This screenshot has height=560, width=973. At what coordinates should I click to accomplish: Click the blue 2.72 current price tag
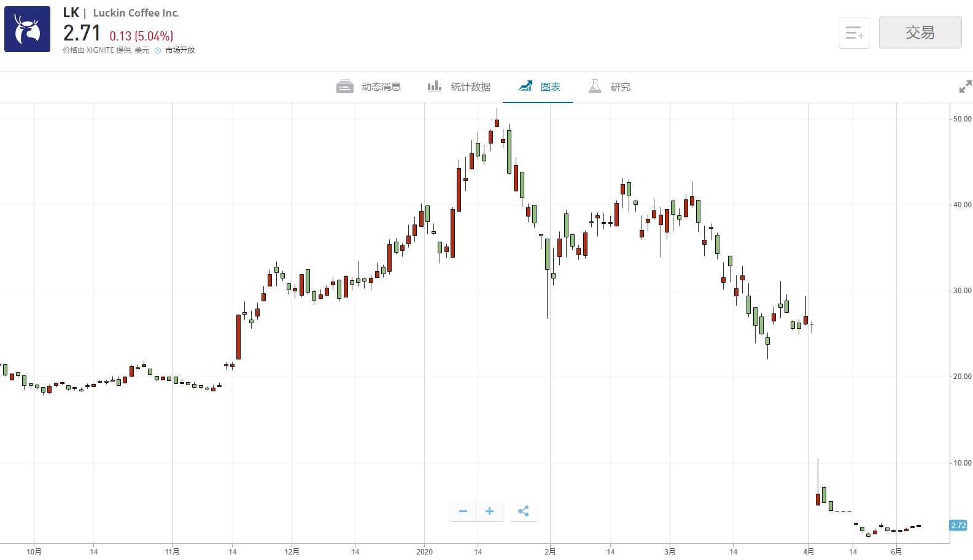(x=958, y=525)
